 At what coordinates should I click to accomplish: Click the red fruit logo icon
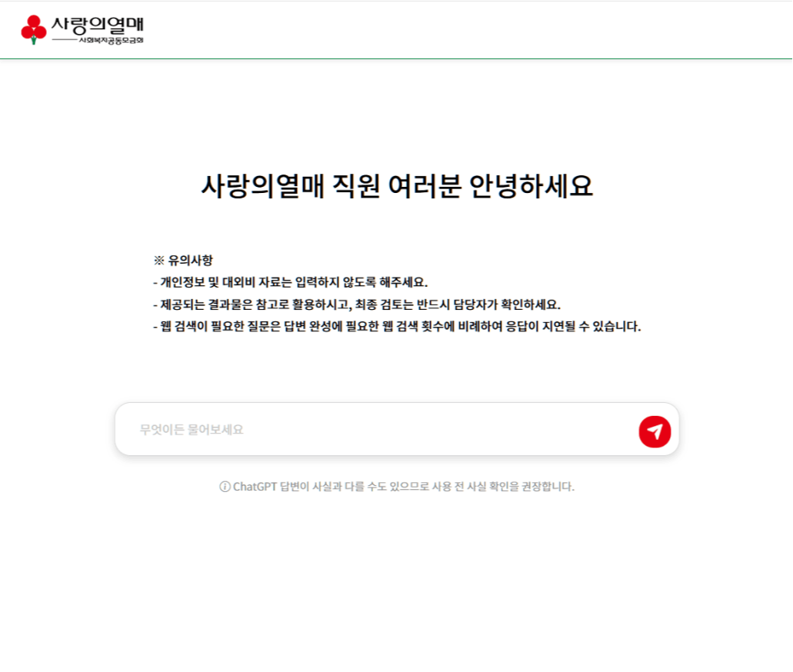[x=33, y=29]
